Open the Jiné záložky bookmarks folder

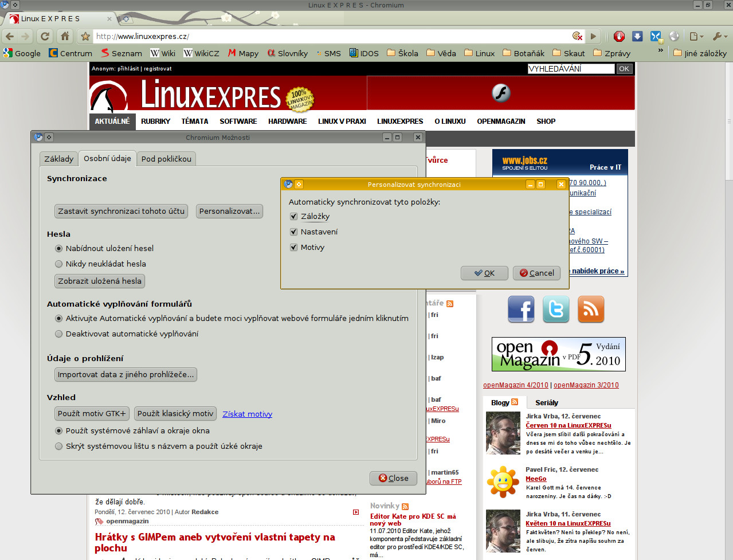(700, 53)
